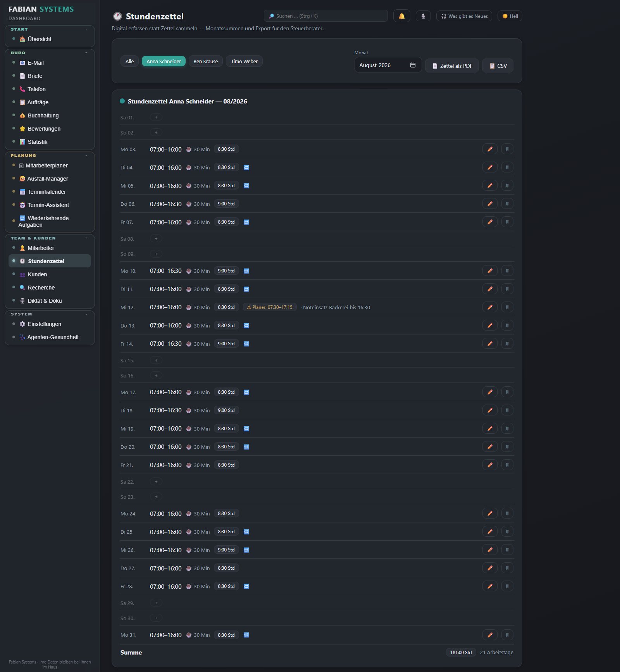620x672 pixels.
Task: Delete the Di 04. time entry
Action: coord(507,167)
